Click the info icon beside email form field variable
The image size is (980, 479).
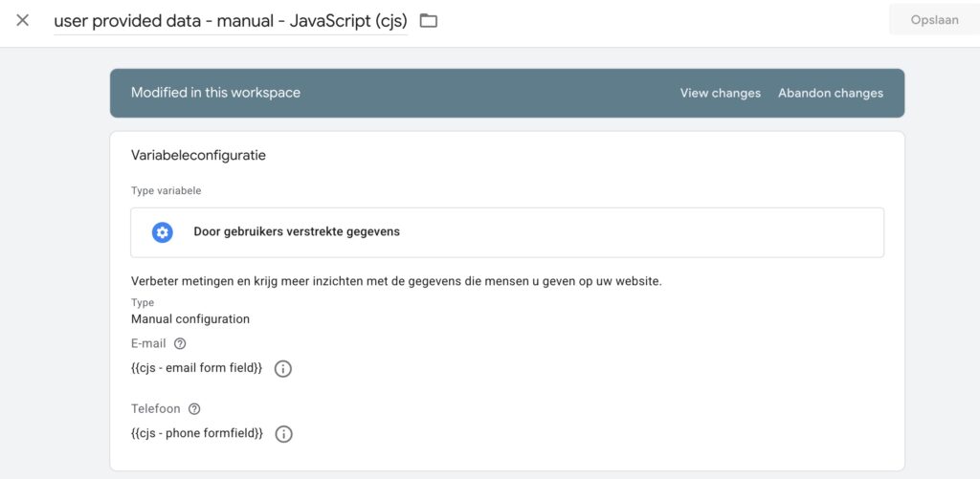(x=283, y=368)
